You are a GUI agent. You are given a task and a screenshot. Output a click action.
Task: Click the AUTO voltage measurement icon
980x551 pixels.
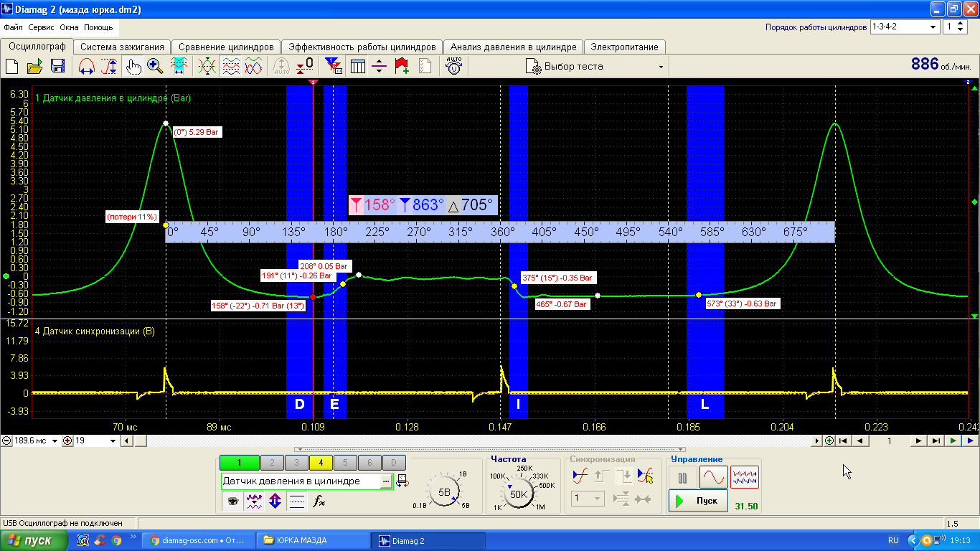pos(453,67)
